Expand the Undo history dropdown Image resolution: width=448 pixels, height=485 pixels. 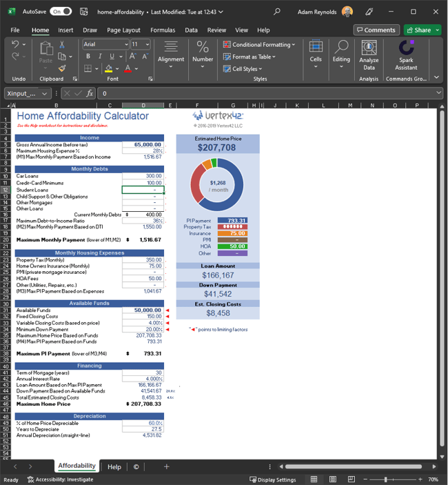coord(24,45)
